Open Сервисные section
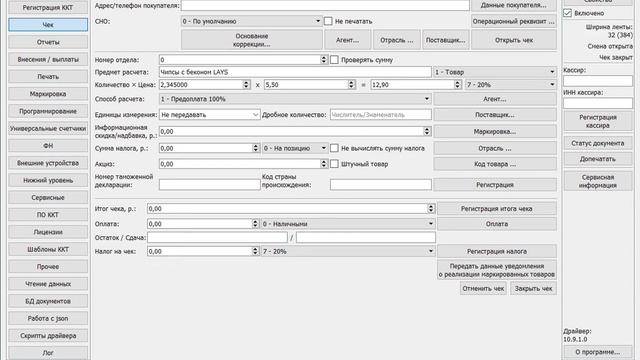This screenshot has width=640, height=360. [x=48, y=198]
